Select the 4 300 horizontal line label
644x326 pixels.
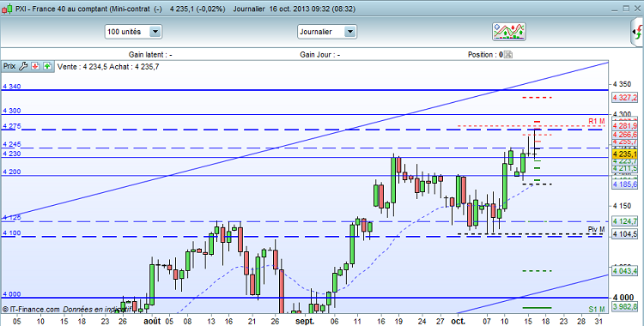(x=11, y=111)
